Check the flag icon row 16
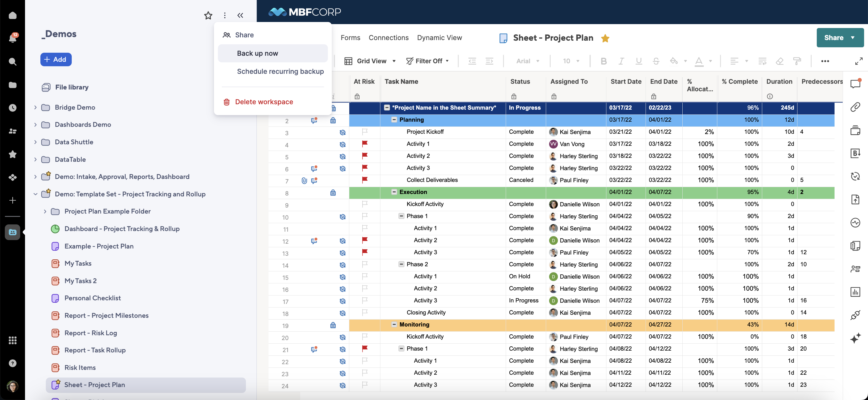Image resolution: width=868 pixels, height=400 pixels. (365, 288)
